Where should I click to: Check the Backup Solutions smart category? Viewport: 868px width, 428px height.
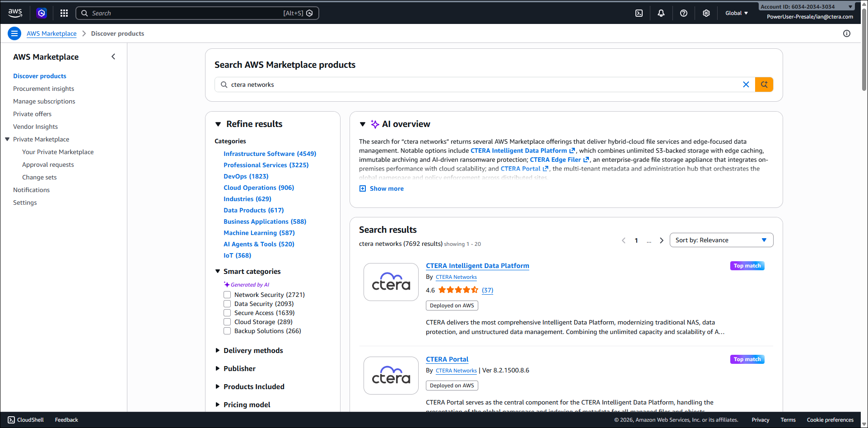pos(227,331)
